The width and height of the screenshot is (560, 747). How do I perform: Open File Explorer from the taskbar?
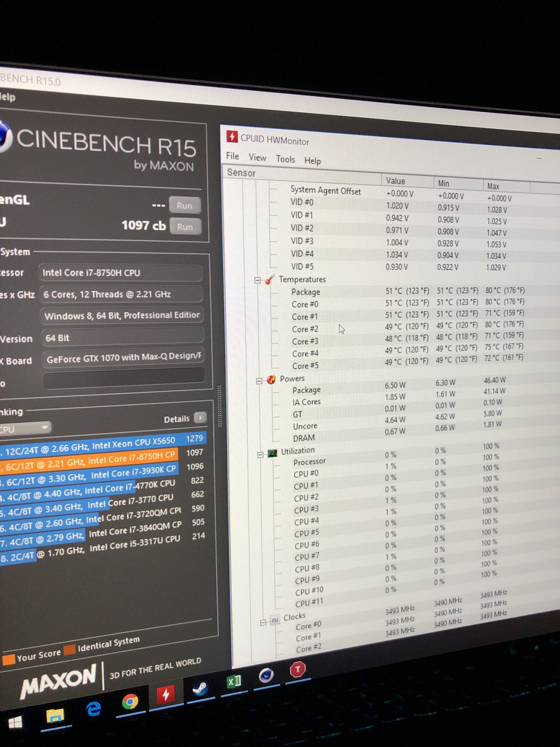point(55,716)
